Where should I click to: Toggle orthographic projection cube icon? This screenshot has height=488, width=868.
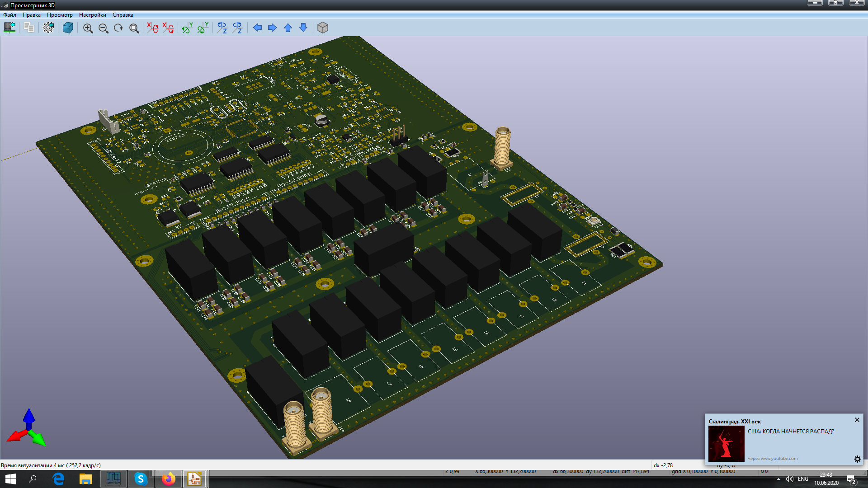(x=322, y=28)
